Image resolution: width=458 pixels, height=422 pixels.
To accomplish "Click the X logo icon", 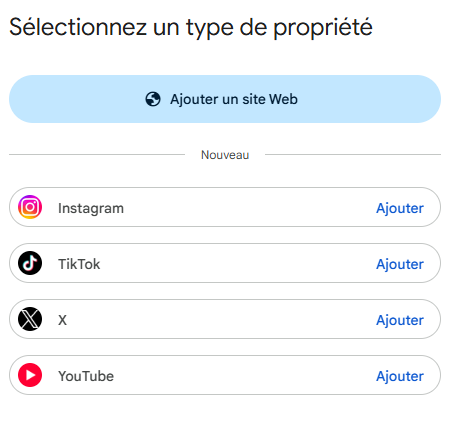I will coord(30,319).
